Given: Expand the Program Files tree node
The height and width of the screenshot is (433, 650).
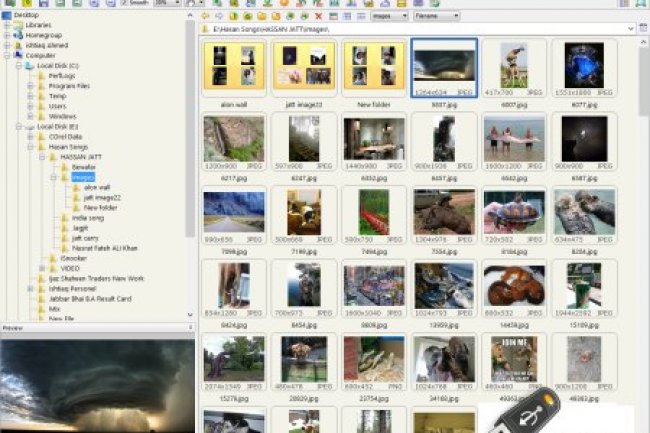Looking at the screenshot, I should tap(30, 85).
